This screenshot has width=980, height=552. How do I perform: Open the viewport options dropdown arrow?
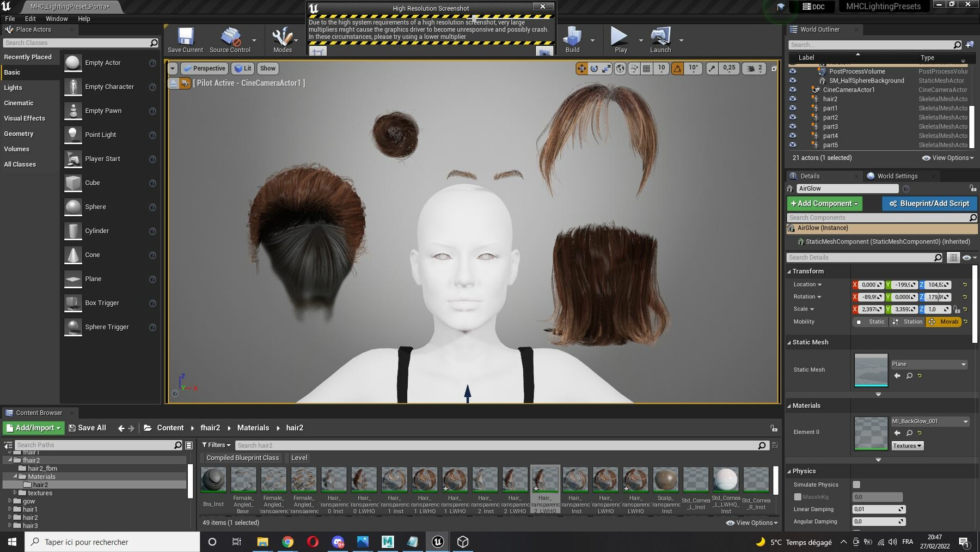click(x=173, y=69)
